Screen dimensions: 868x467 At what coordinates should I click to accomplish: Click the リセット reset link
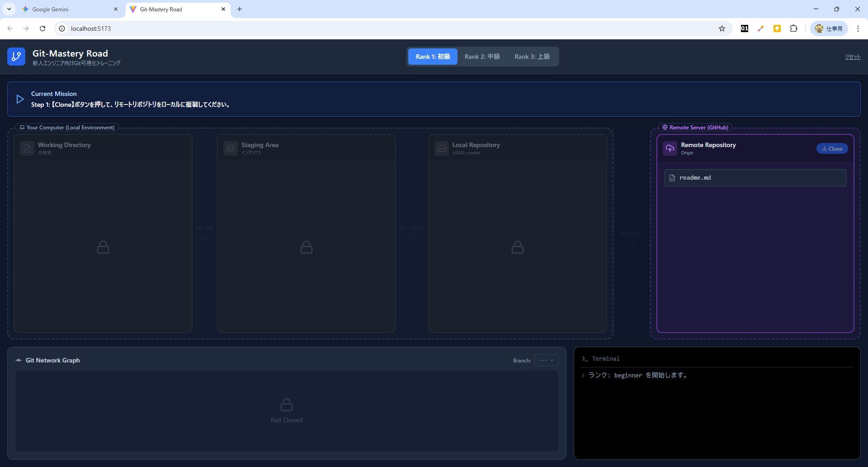(853, 57)
